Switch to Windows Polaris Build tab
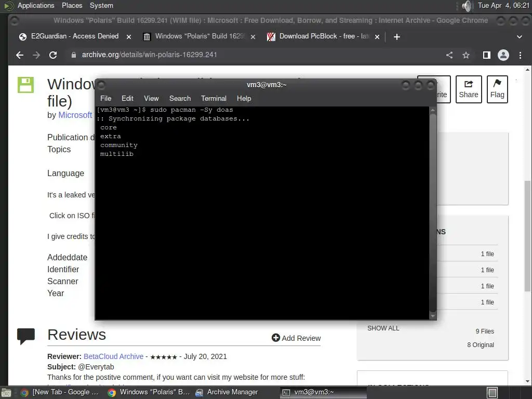This screenshot has width=532, height=399. 199,36
